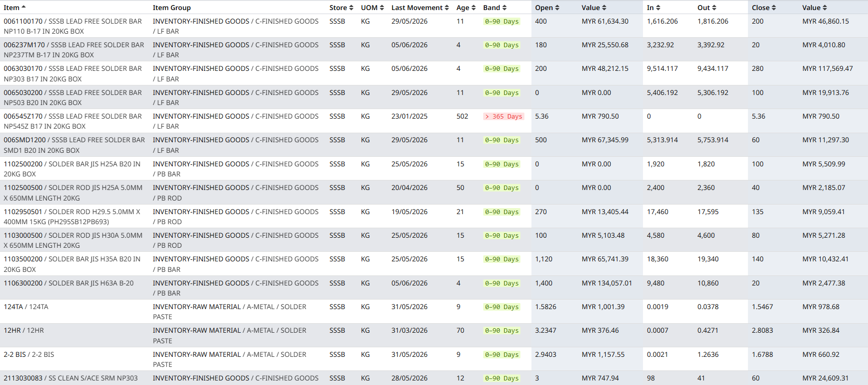Click closing value MYR 790.50 in last column
Screen dimensions: 868x385
click(x=821, y=116)
